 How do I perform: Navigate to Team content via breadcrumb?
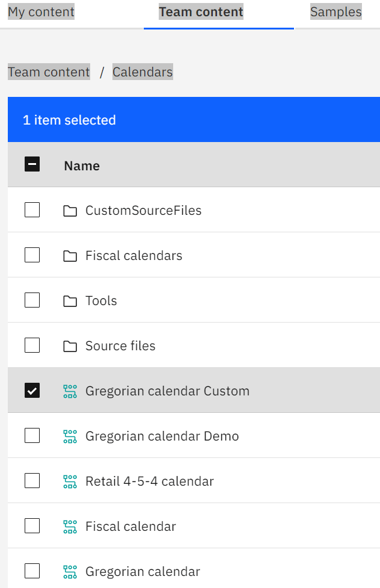coord(49,72)
